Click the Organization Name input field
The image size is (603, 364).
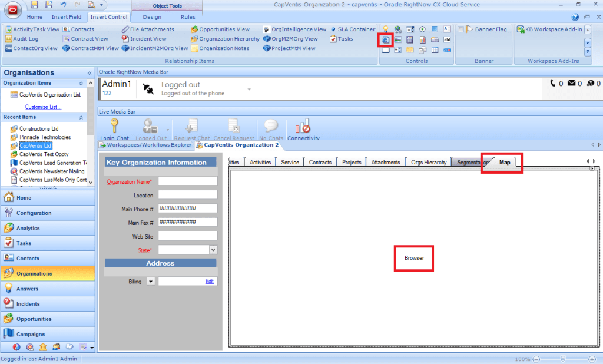(187, 181)
